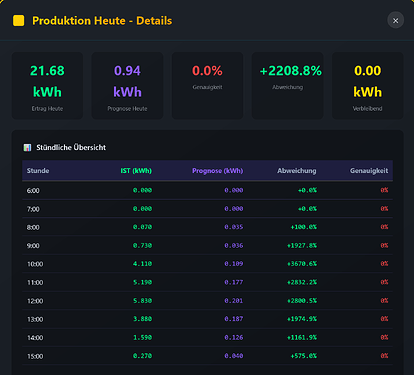Click deviation +3670.6% in 10:00 row
This screenshot has width=414, height=375.
click(x=302, y=264)
